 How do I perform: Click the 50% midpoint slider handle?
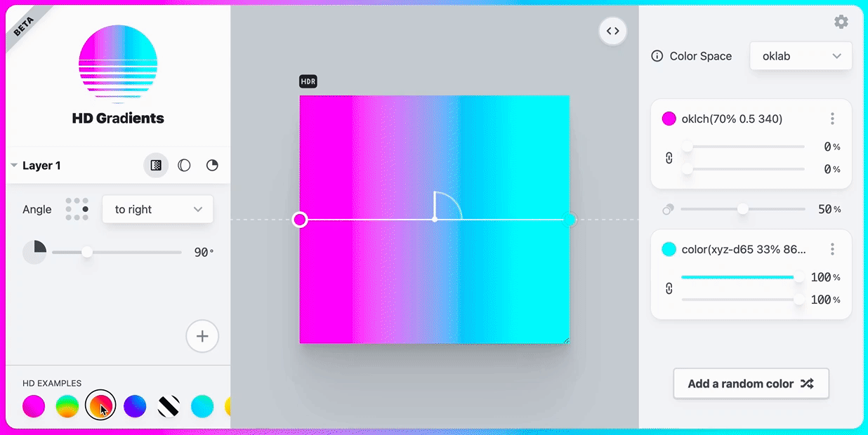point(742,209)
